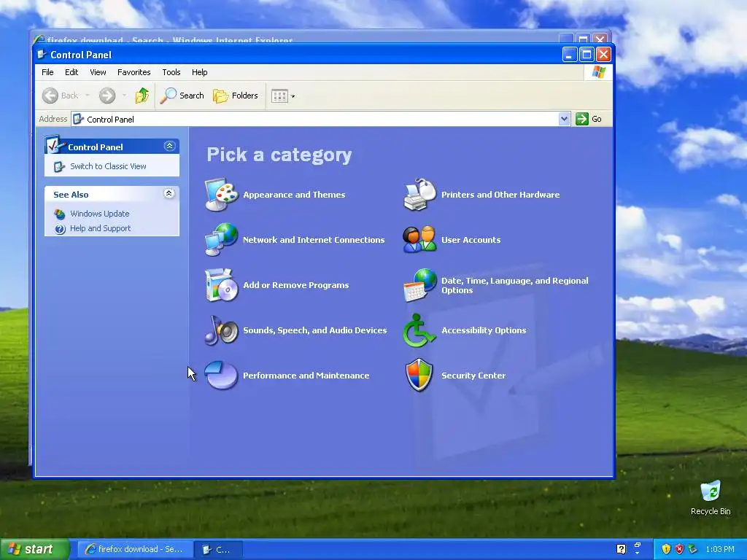Screen dimensions: 747x560
Task: Open the Edit menu
Action: [71, 72]
